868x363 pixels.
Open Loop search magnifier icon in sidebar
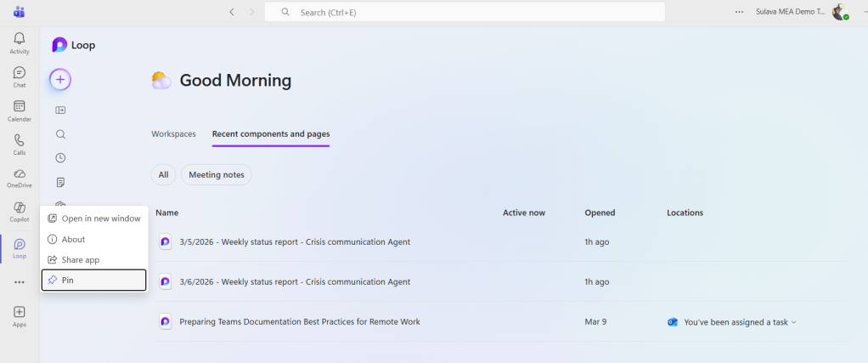[60, 134]
